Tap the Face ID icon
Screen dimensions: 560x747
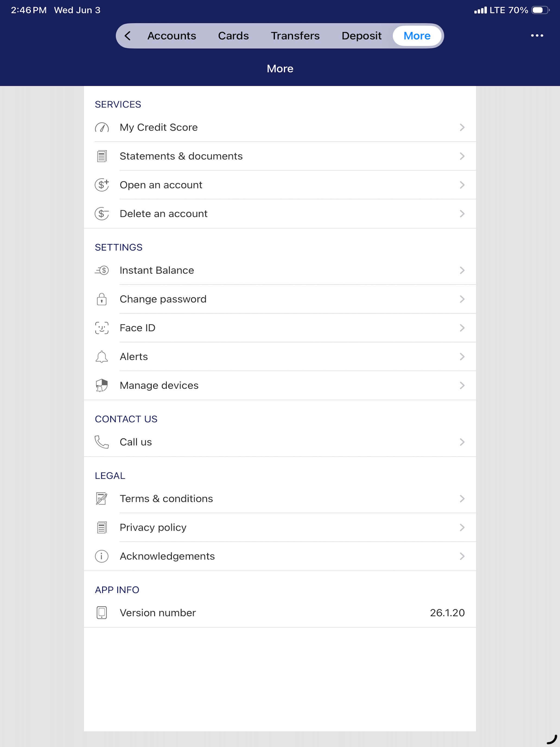101,328
